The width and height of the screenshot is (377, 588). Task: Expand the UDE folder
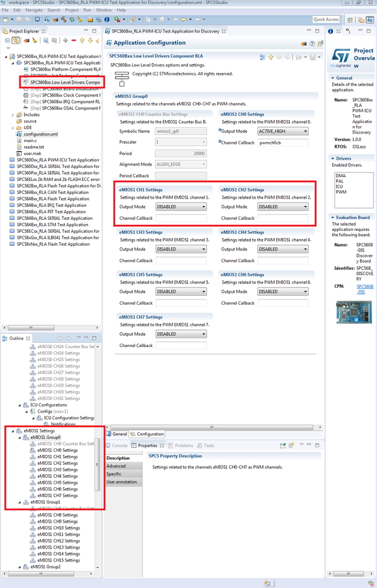[13, 128]
